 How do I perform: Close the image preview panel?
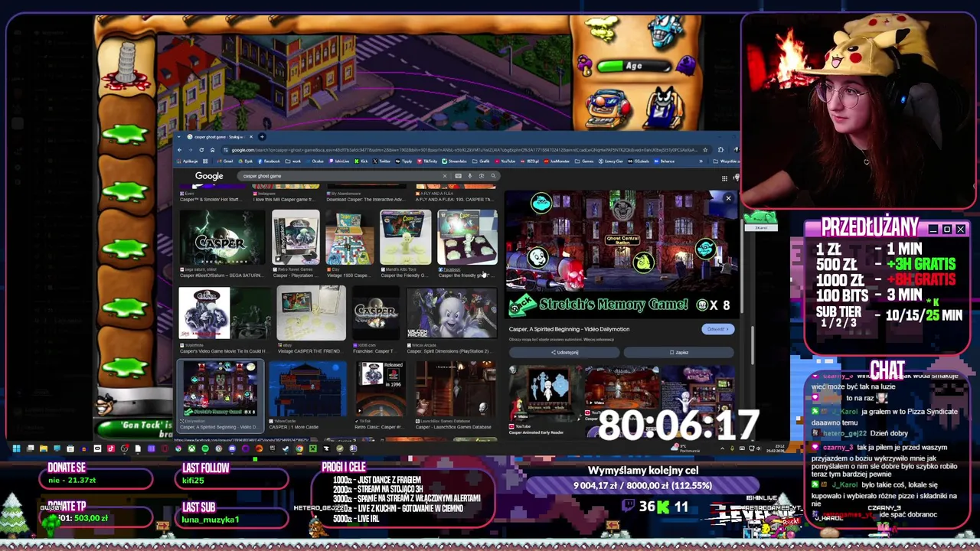(x=728, y=199)
